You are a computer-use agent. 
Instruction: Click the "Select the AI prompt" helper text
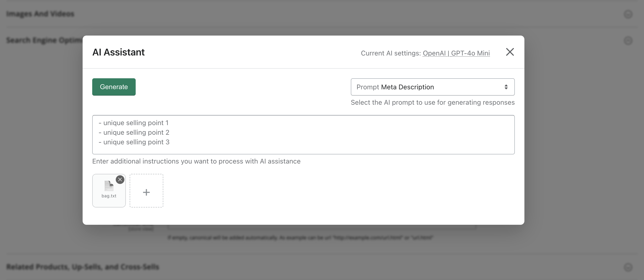tap(432, 103)
